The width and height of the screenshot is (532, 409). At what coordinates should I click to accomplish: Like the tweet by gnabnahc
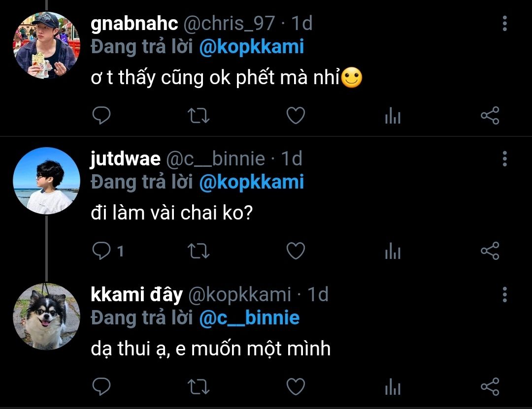(x=296, y=116)
